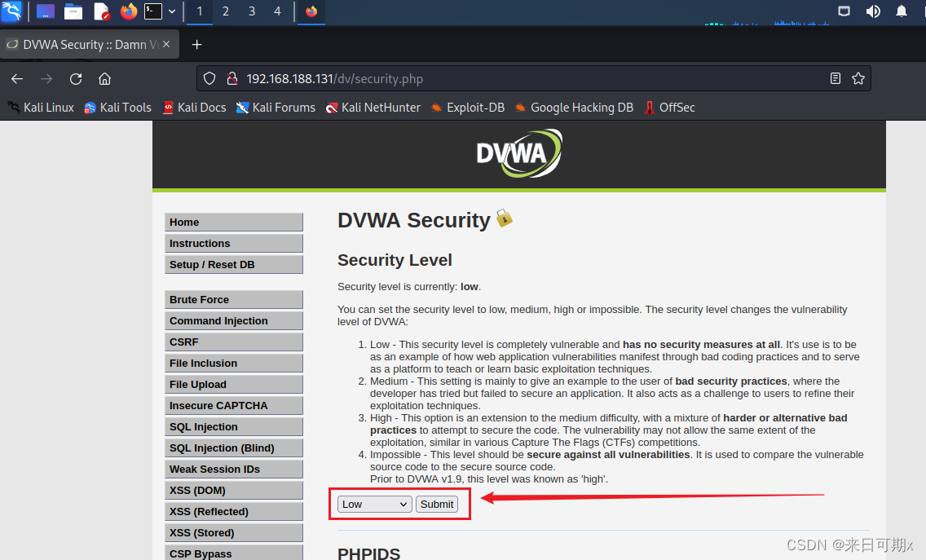Go to Home in sidebar
Image resolution: width=926 pixels, height=560 pixels.
[234, 222]
